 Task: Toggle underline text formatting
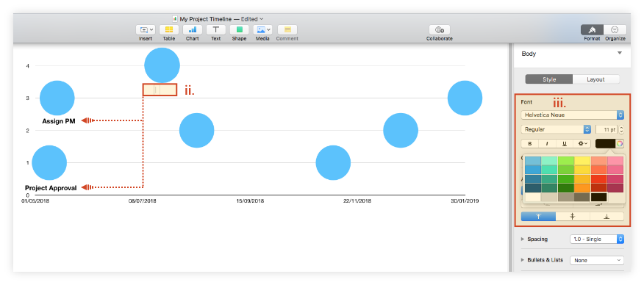click(x=565, y=143)
